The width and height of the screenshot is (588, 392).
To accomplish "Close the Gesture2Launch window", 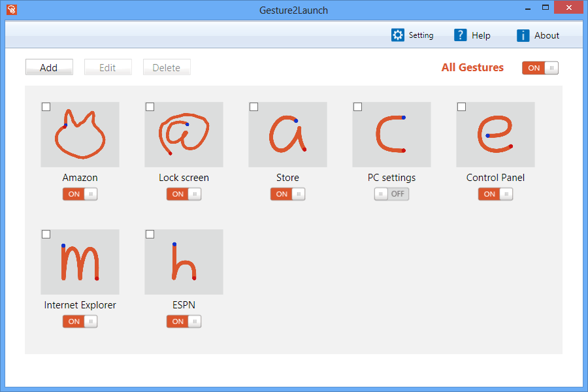I will click(x=568, y=7).
